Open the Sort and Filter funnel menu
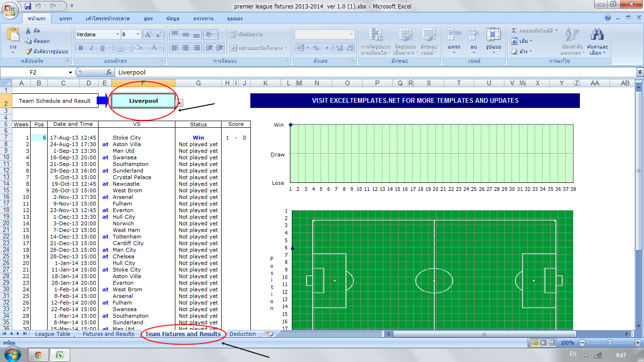 [x=572, y=41]
